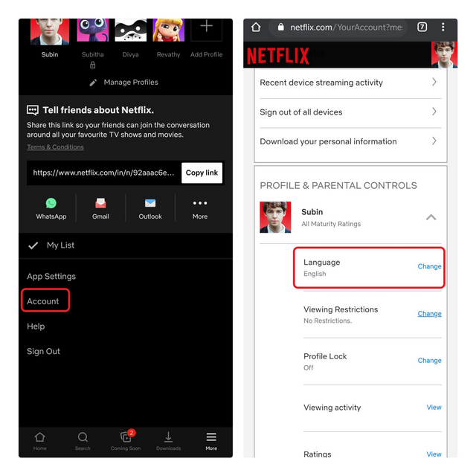Image resolution: width=476 pixels, height=476 pixels.
Task: Tap the browser home icon
Action: click(x=256, y=28)
